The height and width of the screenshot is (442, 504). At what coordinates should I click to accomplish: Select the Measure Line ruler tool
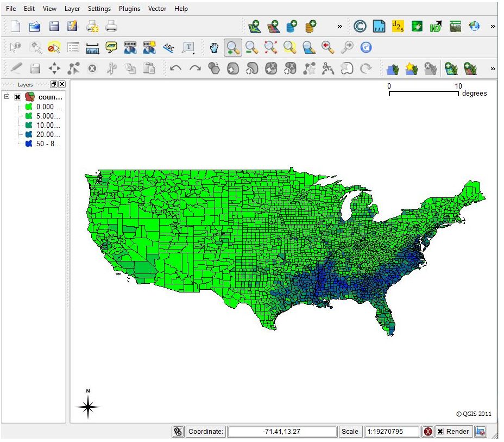[x=92, y=48]
